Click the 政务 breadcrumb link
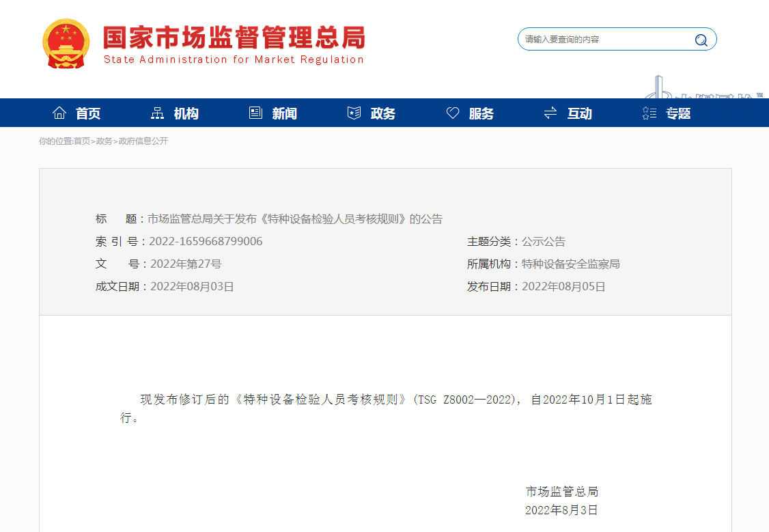The image size is (769, 532). [104, 141]
